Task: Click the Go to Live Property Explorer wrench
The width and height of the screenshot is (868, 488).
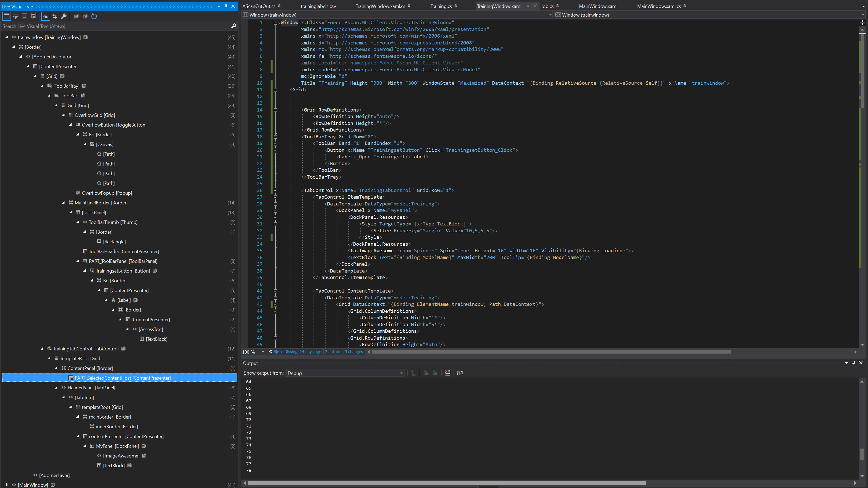Action: 64,16
